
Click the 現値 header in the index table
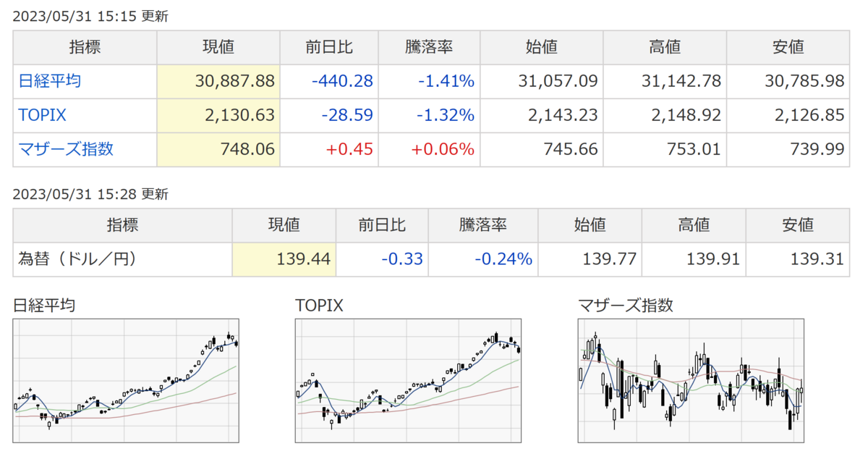[x=218, y=47]
